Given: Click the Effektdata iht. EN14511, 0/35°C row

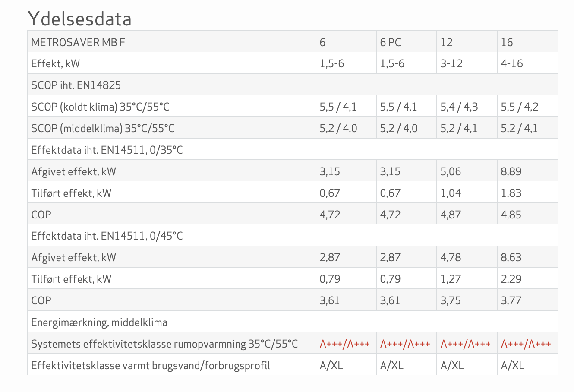Looking at the screenshot, I should 107,150.
